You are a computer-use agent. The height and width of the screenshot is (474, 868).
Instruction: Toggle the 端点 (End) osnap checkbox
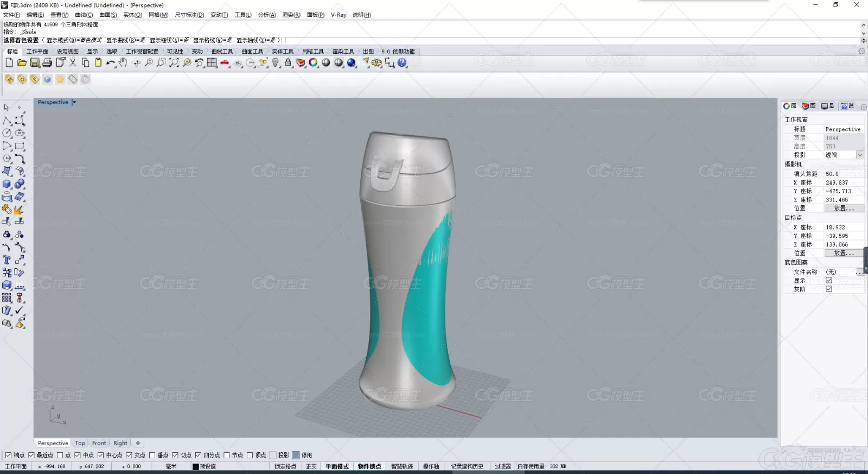(x=8, y=456)
